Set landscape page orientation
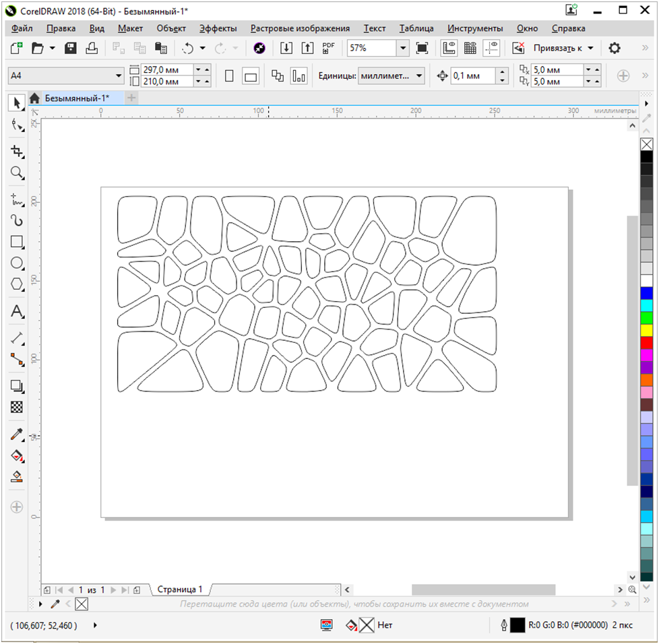 pyautogui.click(x=251, y=76)
